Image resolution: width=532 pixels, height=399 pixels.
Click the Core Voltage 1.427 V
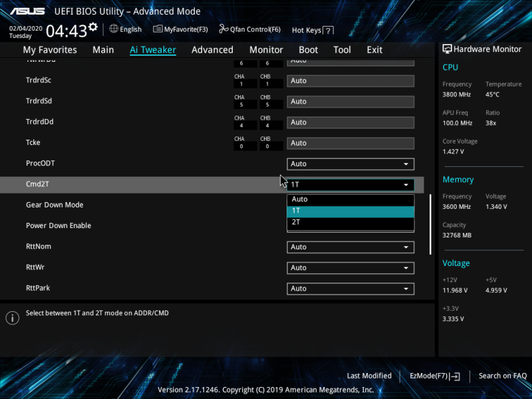click(454, 152)
